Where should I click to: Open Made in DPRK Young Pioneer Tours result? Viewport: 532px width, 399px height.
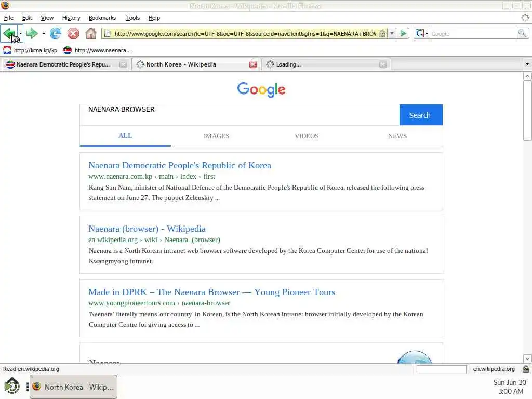pos(212,292)
